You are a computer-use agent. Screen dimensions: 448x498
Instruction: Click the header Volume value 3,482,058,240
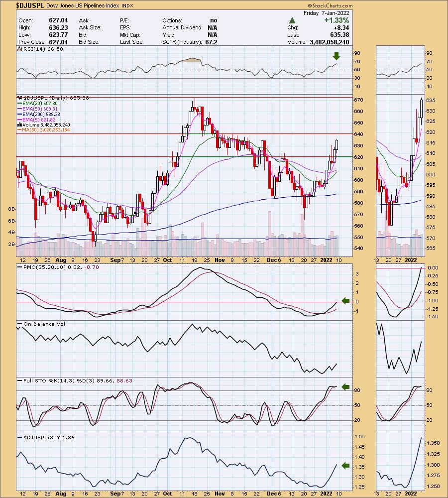pyautogui.click(x=329, y=42)
